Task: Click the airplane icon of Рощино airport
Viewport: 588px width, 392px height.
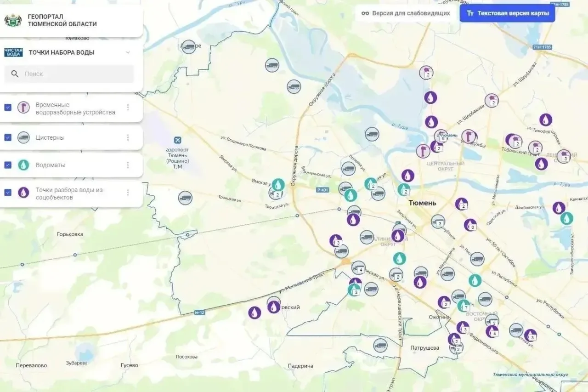Action: coord(177,140)
